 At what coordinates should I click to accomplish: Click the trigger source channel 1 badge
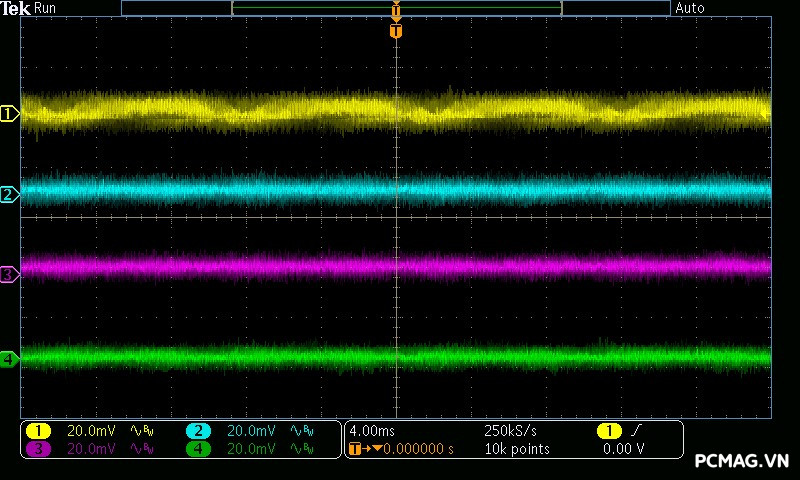tap(608, 431)
